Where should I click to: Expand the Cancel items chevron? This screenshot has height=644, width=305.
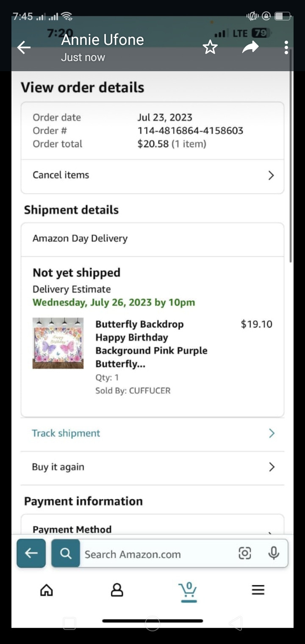point(272,175)
